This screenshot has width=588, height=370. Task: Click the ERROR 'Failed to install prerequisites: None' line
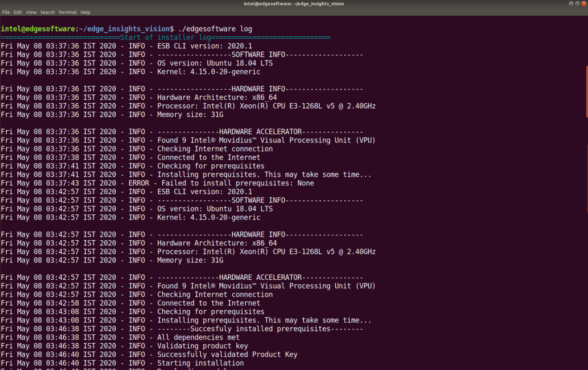pyautogui.click(x=157, y=183)
